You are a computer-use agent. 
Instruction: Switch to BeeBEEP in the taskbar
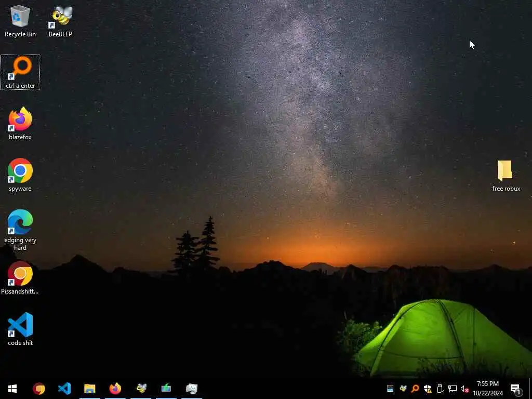(x=141, y=389)
